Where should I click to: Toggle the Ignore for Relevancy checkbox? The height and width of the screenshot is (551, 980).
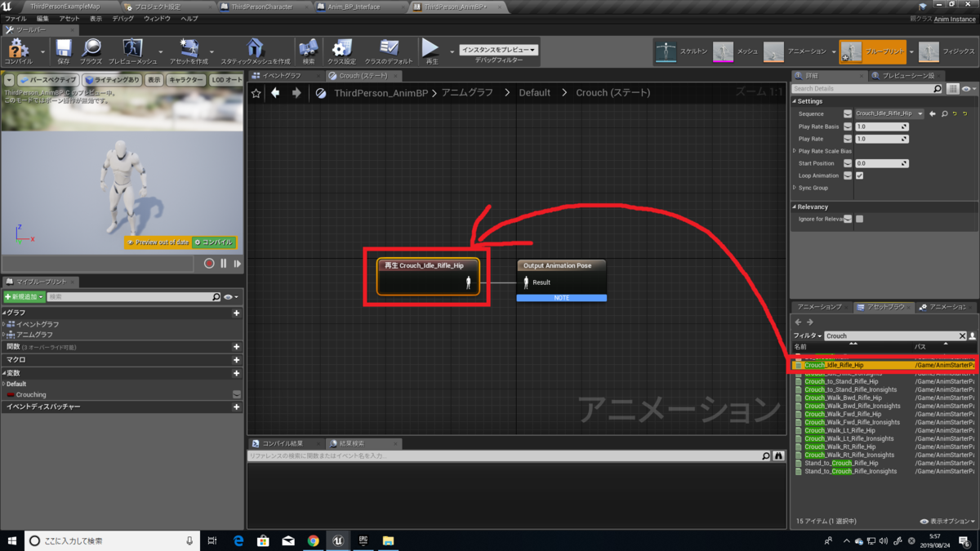point(859,219)
